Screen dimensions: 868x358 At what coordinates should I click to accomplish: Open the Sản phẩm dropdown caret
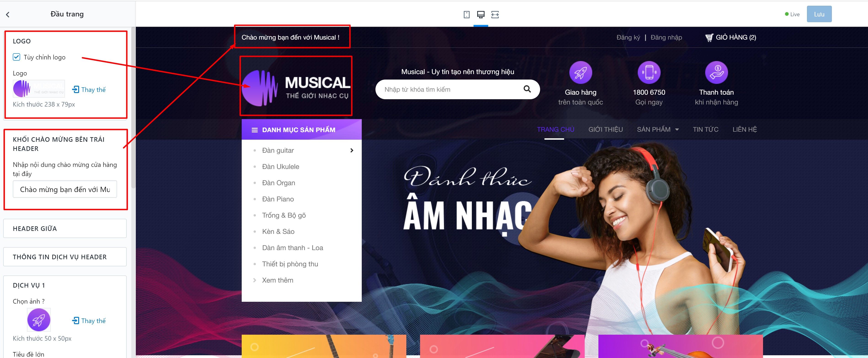pyautogui.click(x=677, y=130)
